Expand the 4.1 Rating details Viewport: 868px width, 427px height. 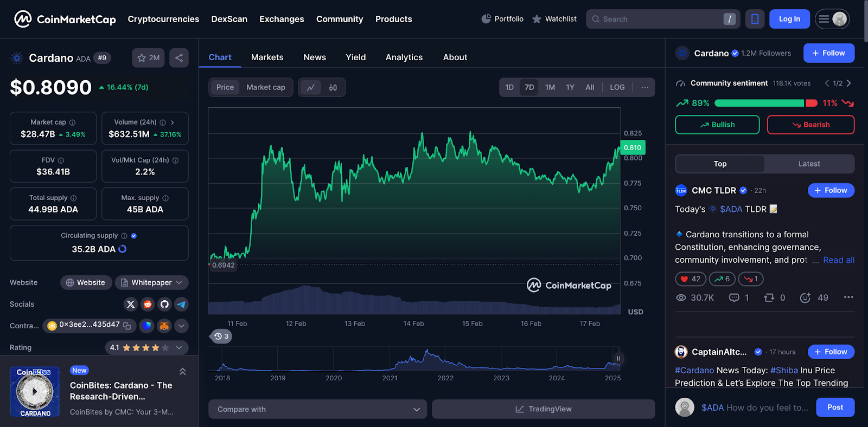tap(147, 347)
